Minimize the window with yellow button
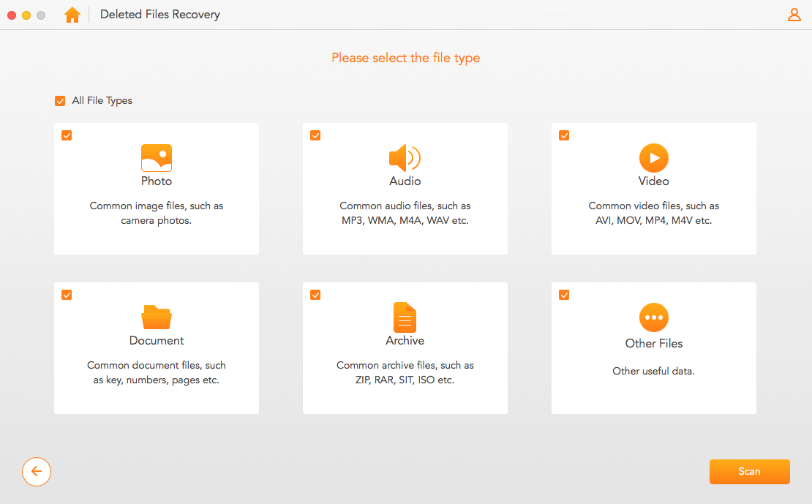The height and width of the screenshot is (504, 812). pos(26,15)
